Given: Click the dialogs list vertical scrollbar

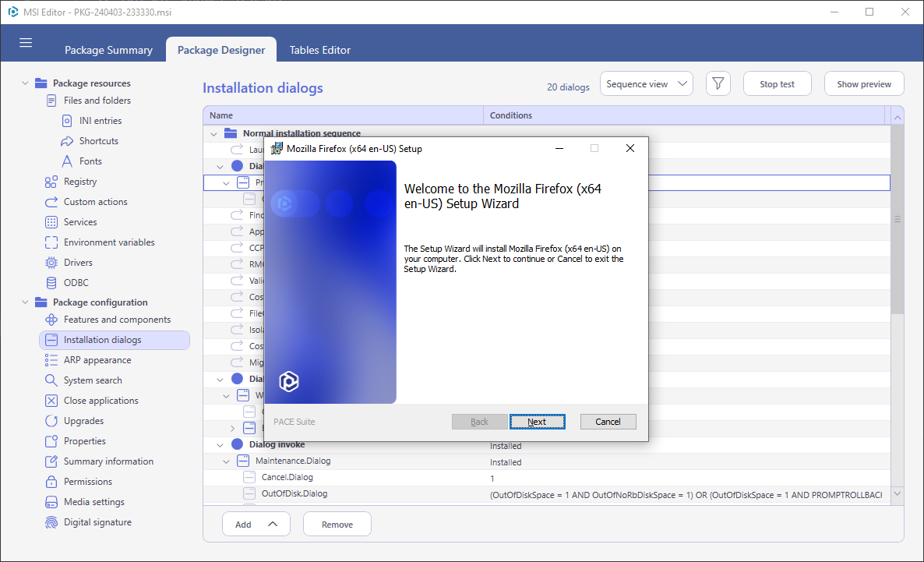Looking at the screenshot, I should 897,219.
